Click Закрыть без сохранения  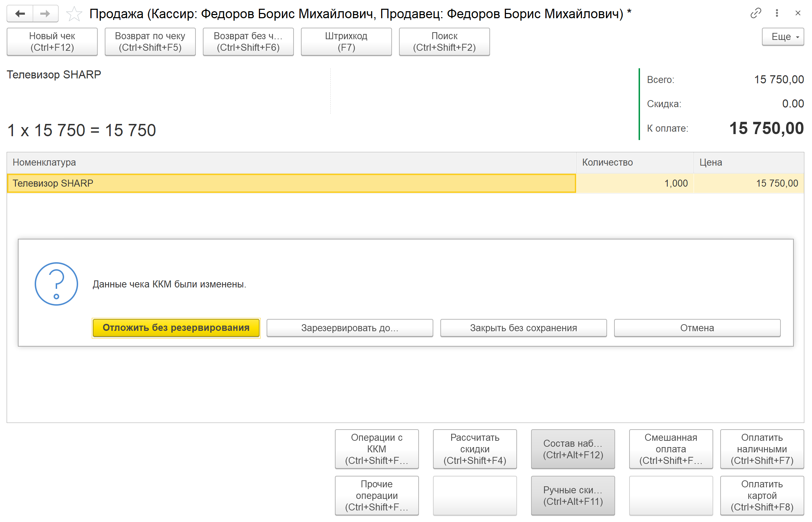click(523, 328)
